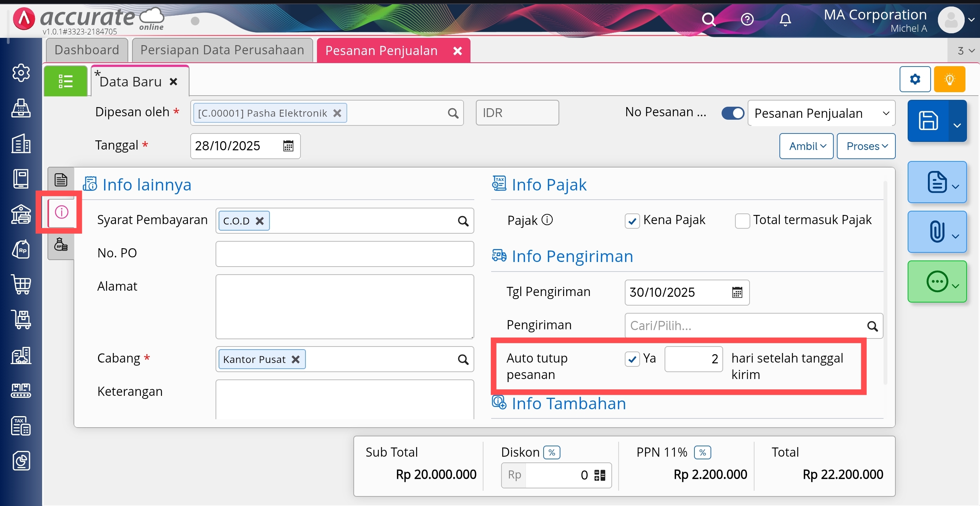The image size is (980, 506).
Task: Click the paperclip attachment icon button
Action: click(937, 232)
